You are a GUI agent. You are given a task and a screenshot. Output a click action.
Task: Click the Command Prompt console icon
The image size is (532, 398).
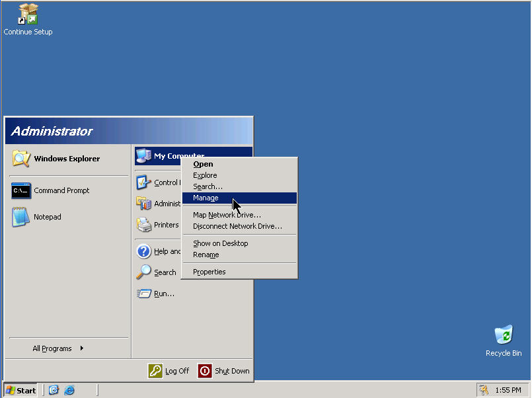(x=21, y=190)
